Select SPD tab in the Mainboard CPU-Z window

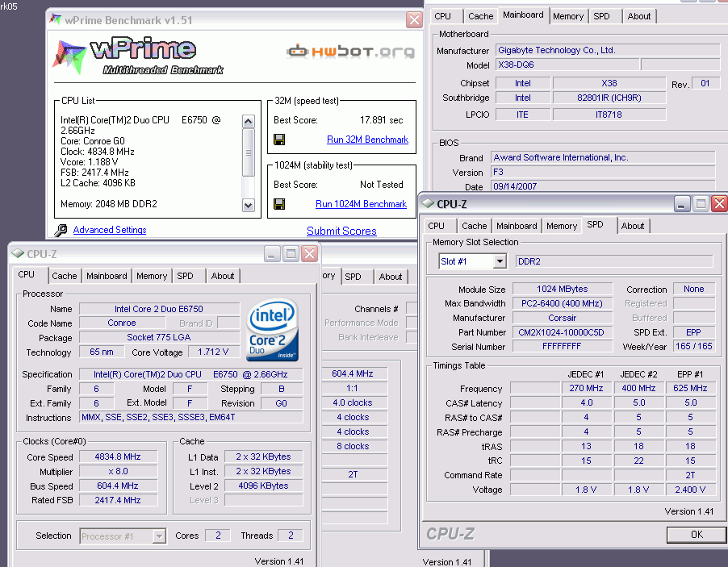click(x=601, y=16)
